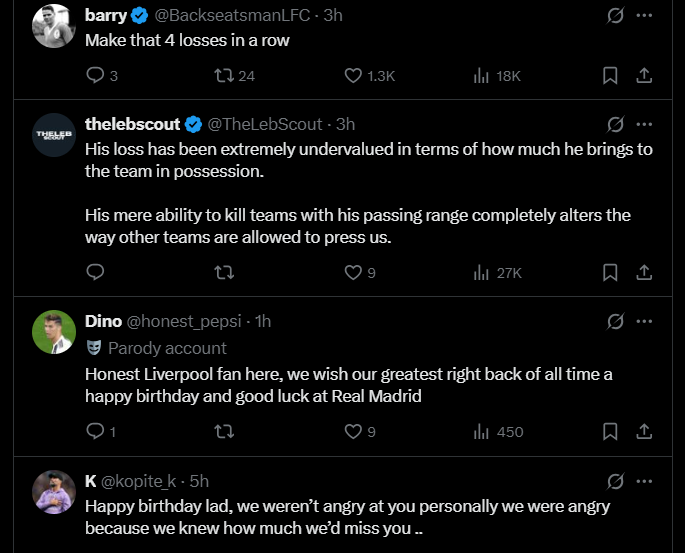Open Grok icon on K's tweet
The width and height of the screenshot is (685, 553).
coord(616,481)
